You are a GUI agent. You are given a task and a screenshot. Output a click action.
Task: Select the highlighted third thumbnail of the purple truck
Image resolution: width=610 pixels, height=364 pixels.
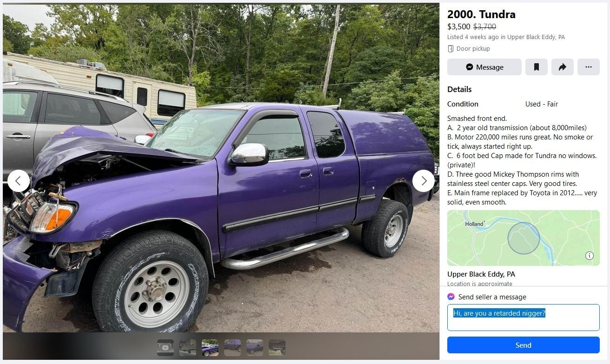(x=210, y=347)
